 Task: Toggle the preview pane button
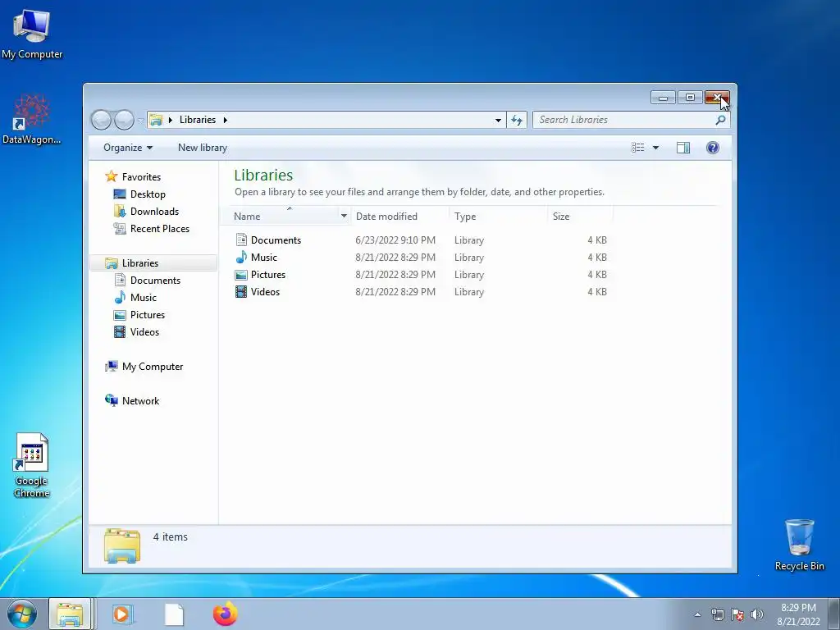(x=683, y=148)
